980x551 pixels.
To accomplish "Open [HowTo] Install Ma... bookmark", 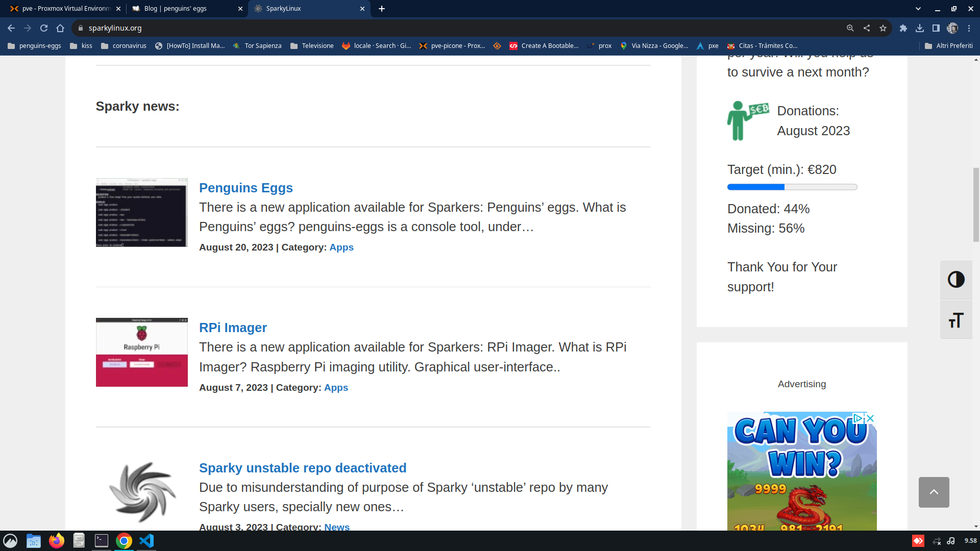I will click(190, 46).
